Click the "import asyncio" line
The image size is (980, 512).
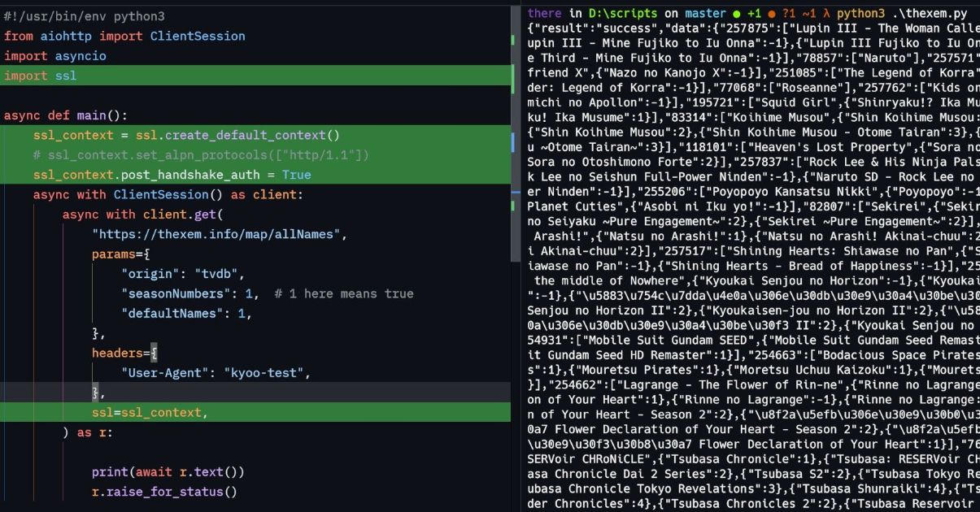coord(55,56)
